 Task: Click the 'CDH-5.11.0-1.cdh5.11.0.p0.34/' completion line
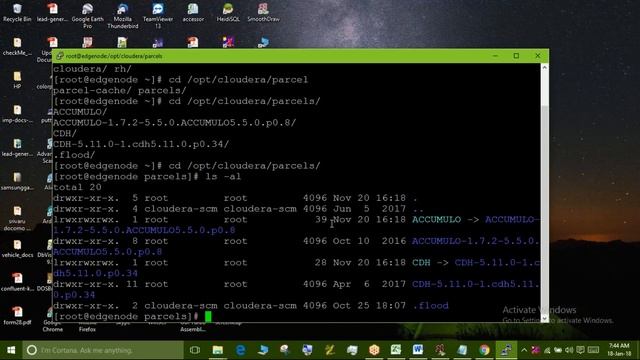pyautogui.click(x=141, y=144)
